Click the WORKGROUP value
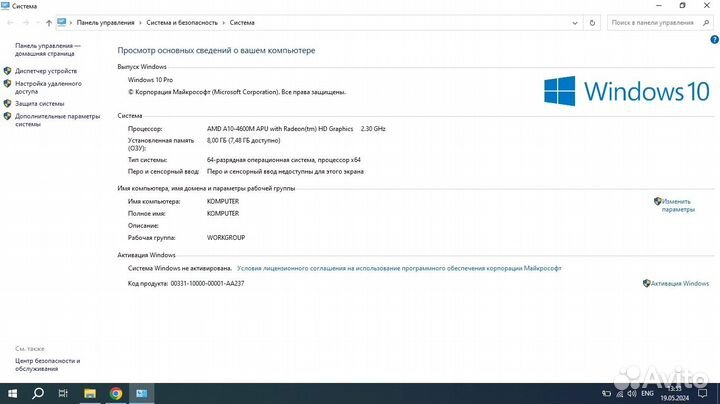Screen dimensions: 720x404 point(226,238)
